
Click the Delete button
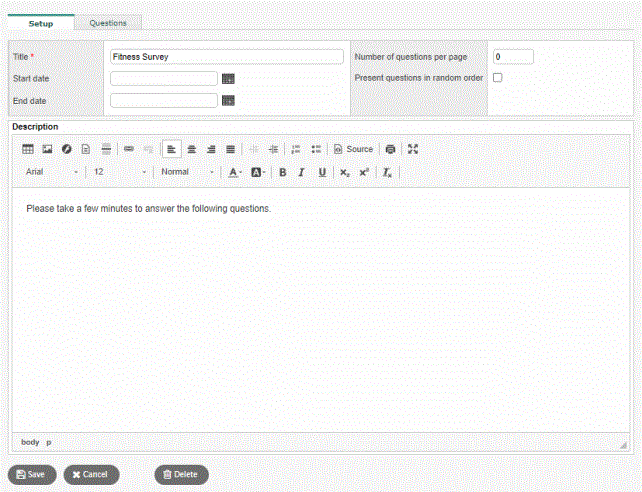(181, 474)
